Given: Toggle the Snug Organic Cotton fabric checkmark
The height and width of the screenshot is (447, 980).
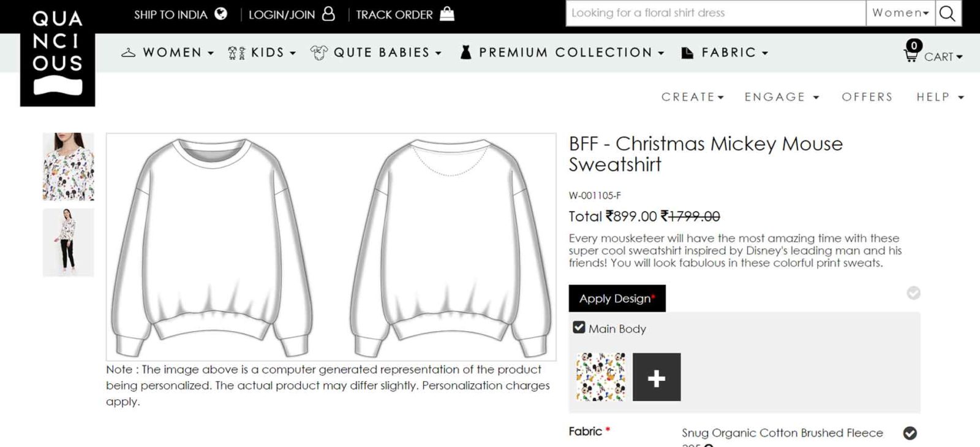Looking at the screenshot, I should point(910,433).
